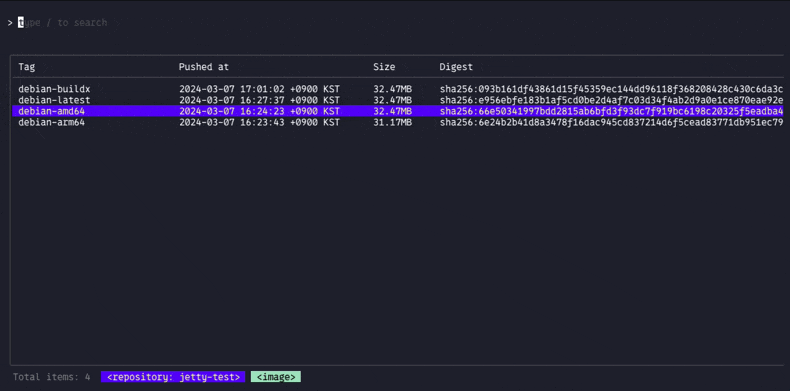
Task: Click push time 2024-03-07 17:01:02
Action: click(x=259, y=89)
